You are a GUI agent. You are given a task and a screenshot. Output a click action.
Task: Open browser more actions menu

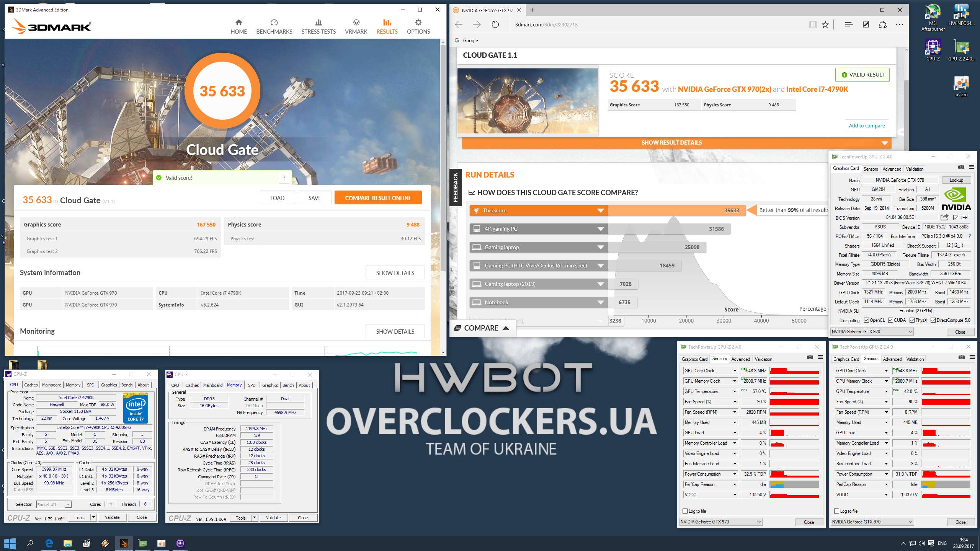900,24
